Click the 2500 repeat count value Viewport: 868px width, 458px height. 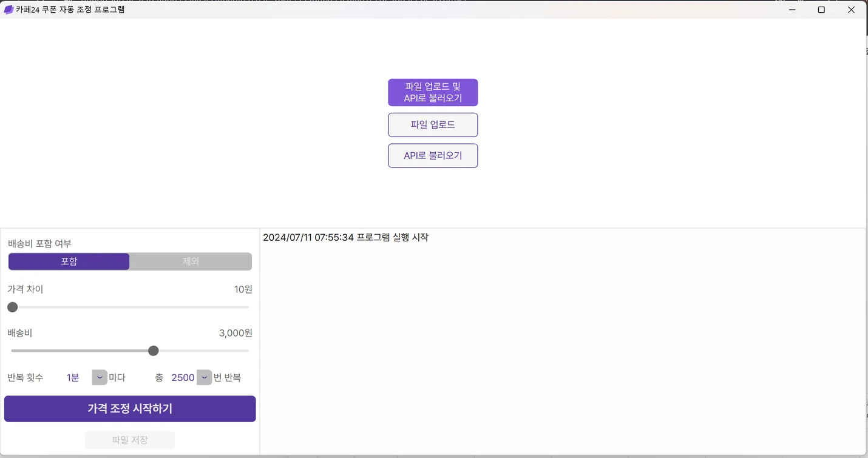pos(183,377)
